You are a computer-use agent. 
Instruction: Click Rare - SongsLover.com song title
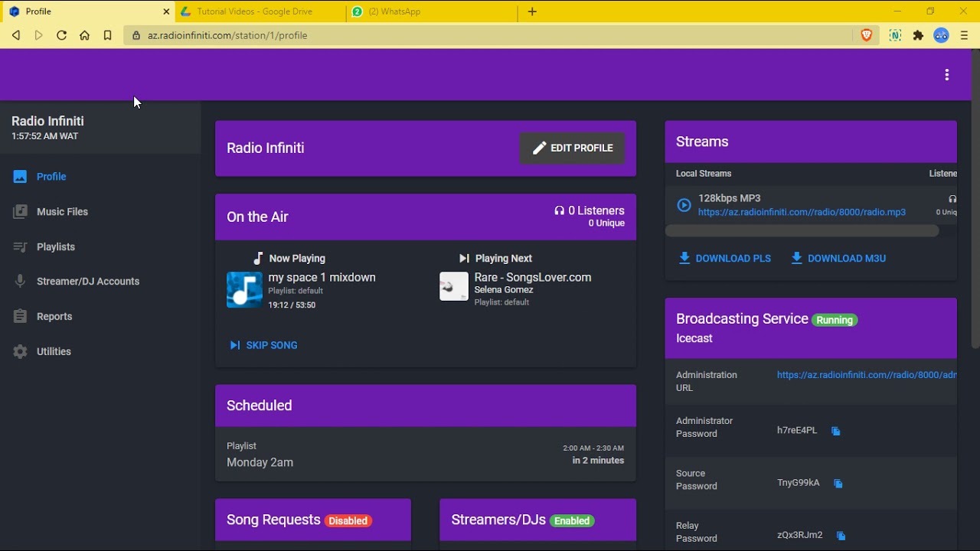click(533, 278)
